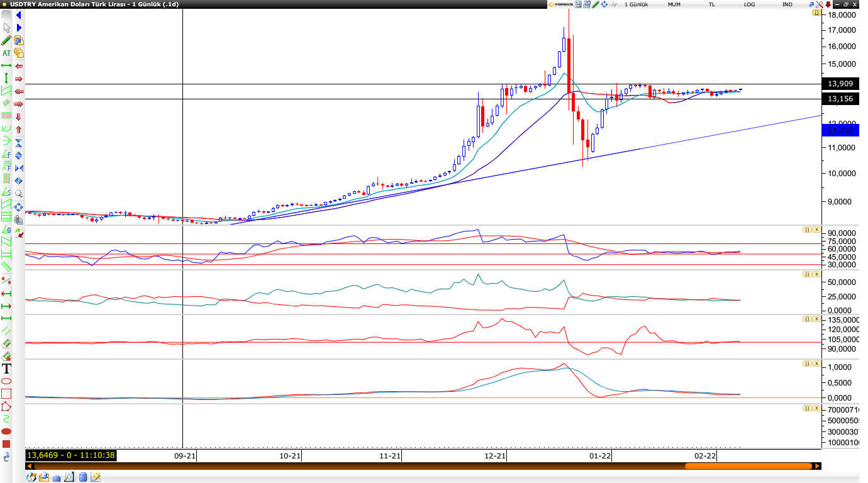
Task: Click the 11-21 date label on time axis
Action: coord(391,456)
